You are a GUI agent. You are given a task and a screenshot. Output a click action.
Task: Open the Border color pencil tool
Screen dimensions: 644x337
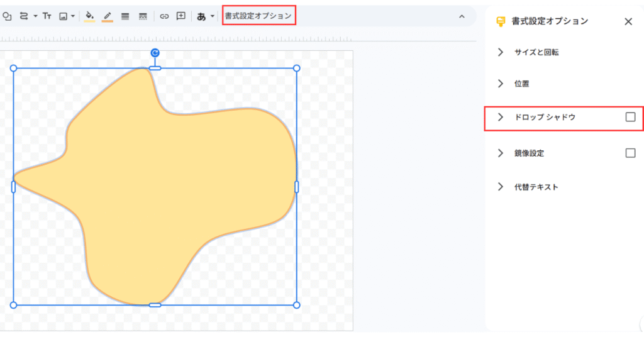point(107,16)
